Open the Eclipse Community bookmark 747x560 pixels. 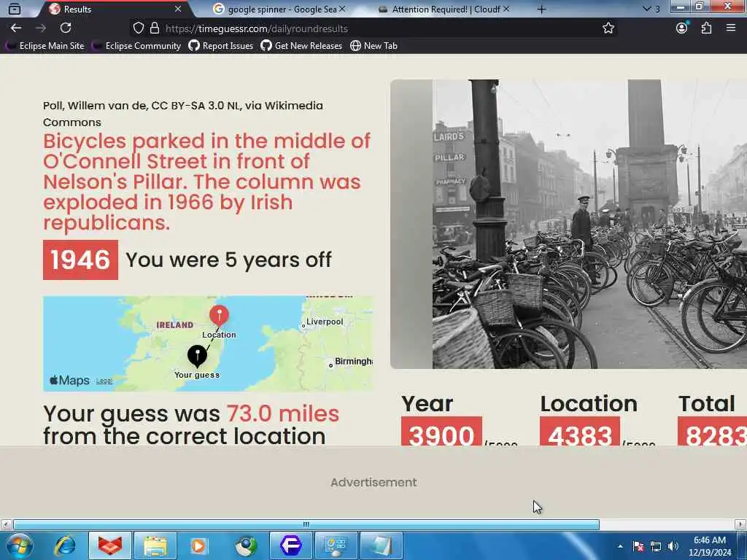(x=137, y=46)
